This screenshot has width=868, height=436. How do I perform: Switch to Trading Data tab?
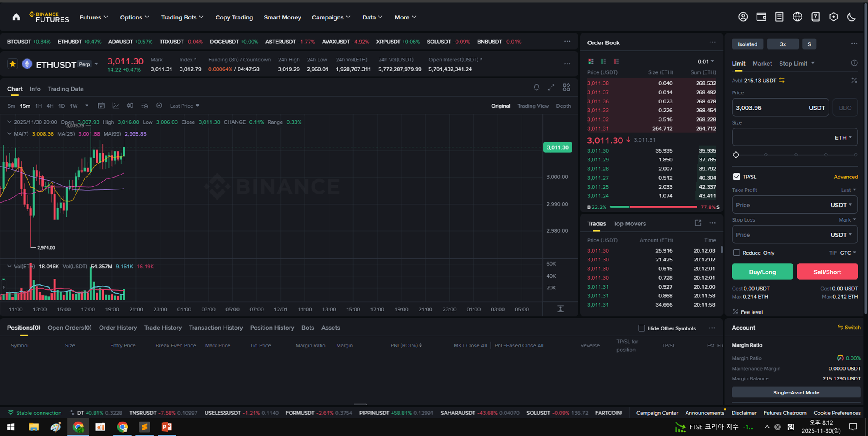66,89
